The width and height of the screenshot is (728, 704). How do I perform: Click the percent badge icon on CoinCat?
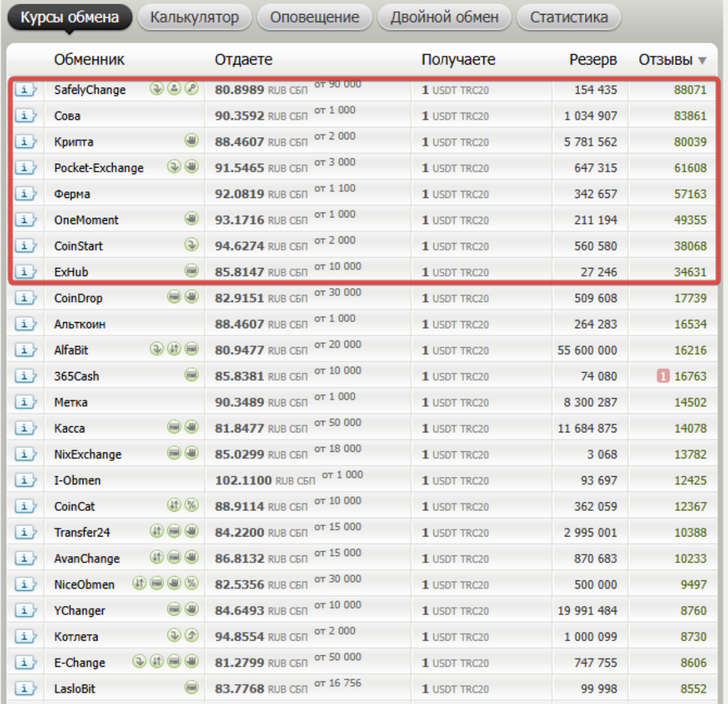click(191, 505)
